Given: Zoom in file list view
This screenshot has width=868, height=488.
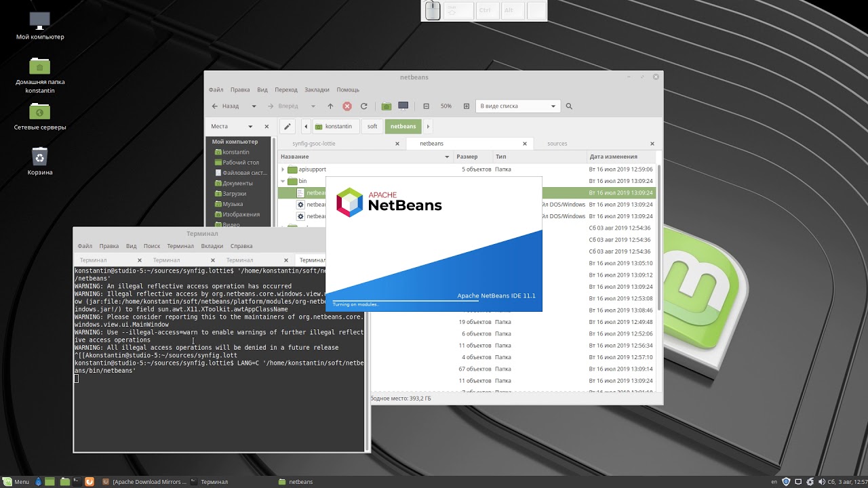Looking at the screenshot, I should (x=467, y=106).
